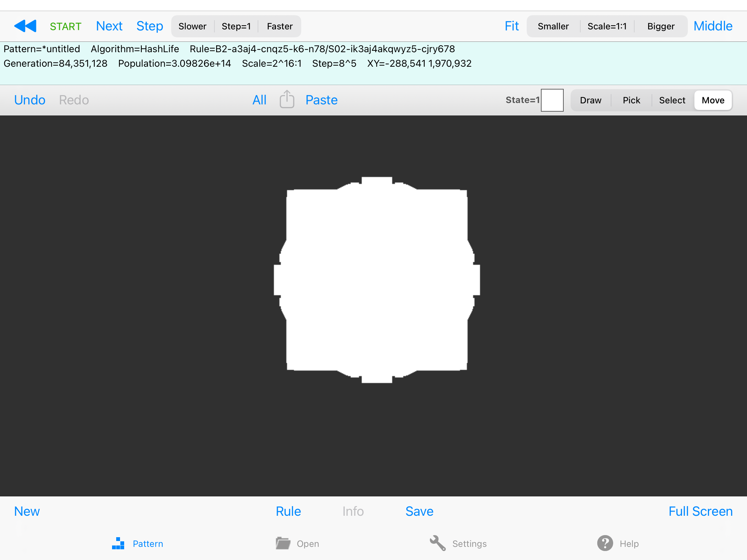Tap the rewind reset double-arrow icon

pos(25,26)
